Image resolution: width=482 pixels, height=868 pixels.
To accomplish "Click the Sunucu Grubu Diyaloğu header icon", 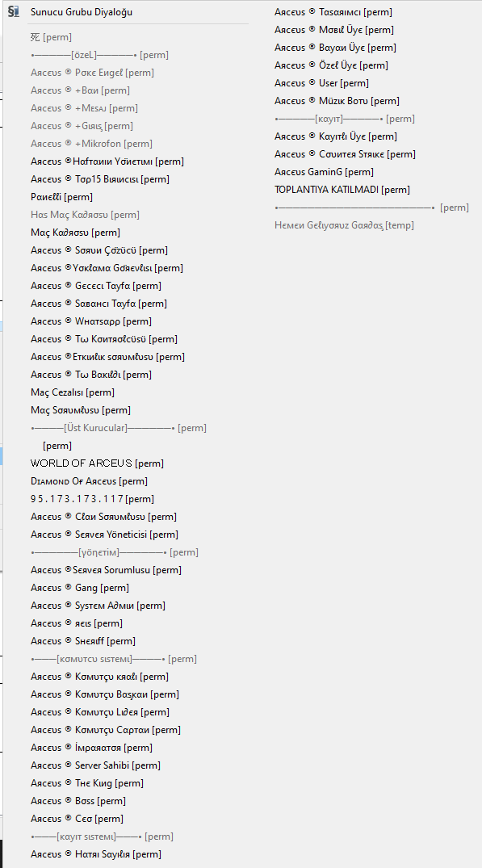I will point(14,11).
